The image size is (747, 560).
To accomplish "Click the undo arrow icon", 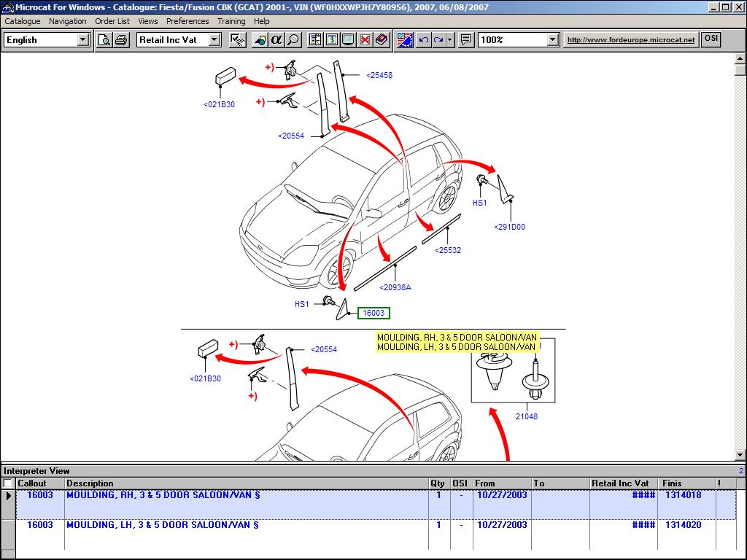I will click(423, 40).
